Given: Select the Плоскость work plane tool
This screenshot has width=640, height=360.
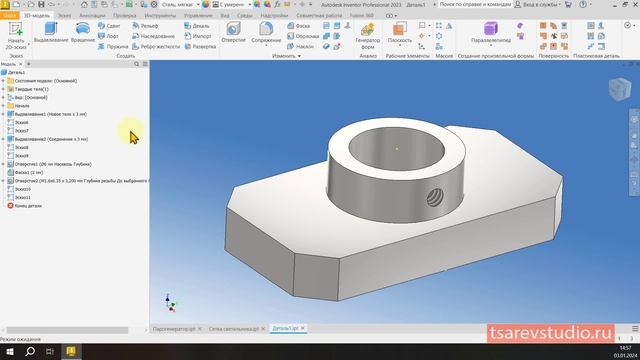Looking at the screenshot, I should point(400,33).
